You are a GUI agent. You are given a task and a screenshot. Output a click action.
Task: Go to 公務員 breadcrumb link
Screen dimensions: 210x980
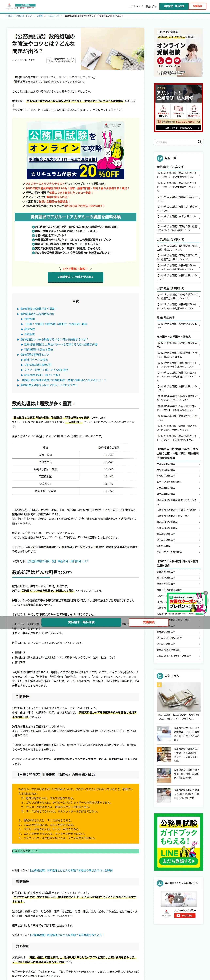pos(40,16)
